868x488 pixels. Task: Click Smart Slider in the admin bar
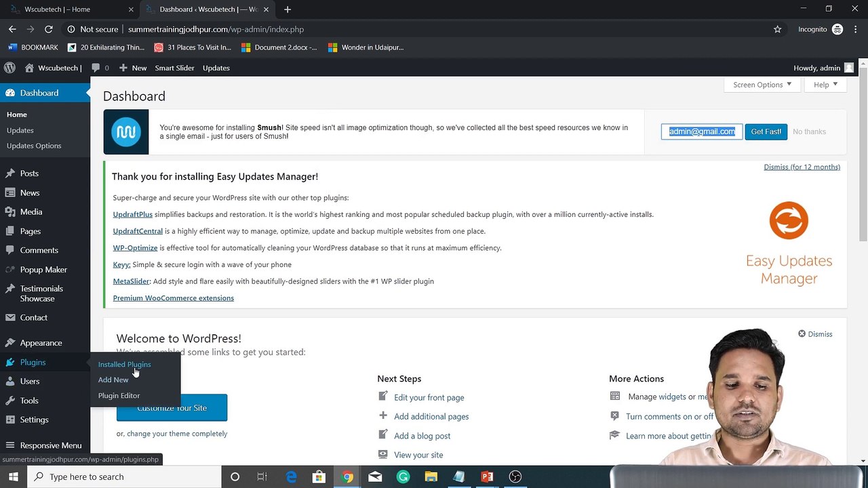click(174, 68)
